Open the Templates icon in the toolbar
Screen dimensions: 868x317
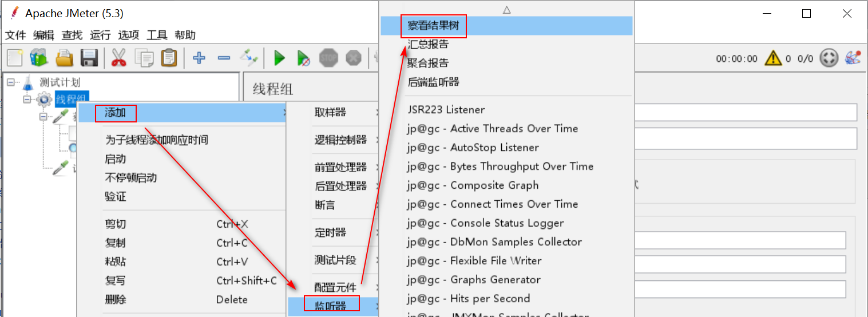[x=39, y=58]
